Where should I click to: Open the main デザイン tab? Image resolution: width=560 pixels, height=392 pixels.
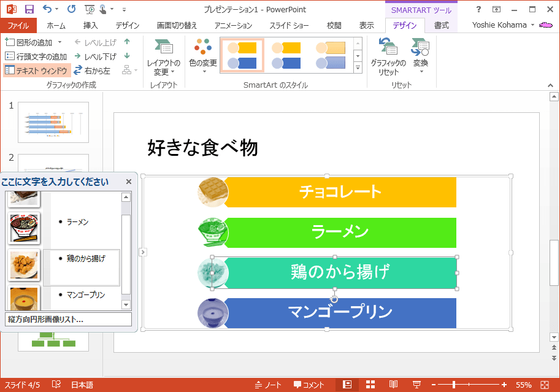click(x=127, y=25)
